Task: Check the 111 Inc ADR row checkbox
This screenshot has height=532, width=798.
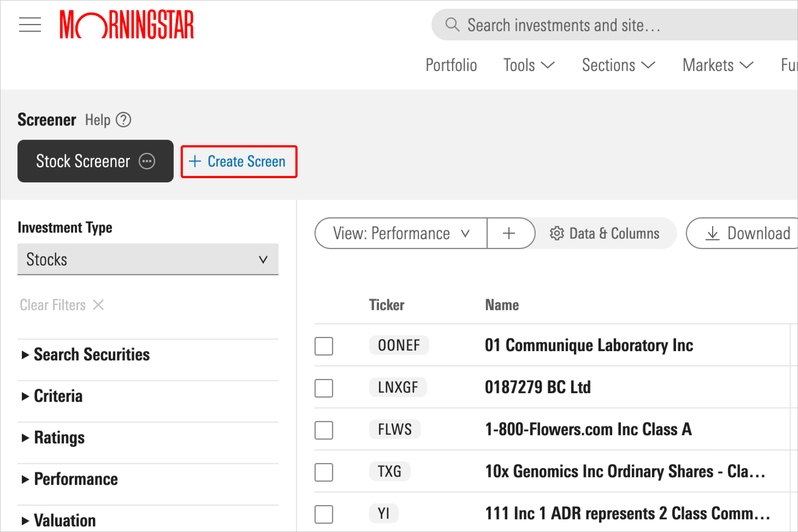Action: pyautogui.click(x=324, y=514)
